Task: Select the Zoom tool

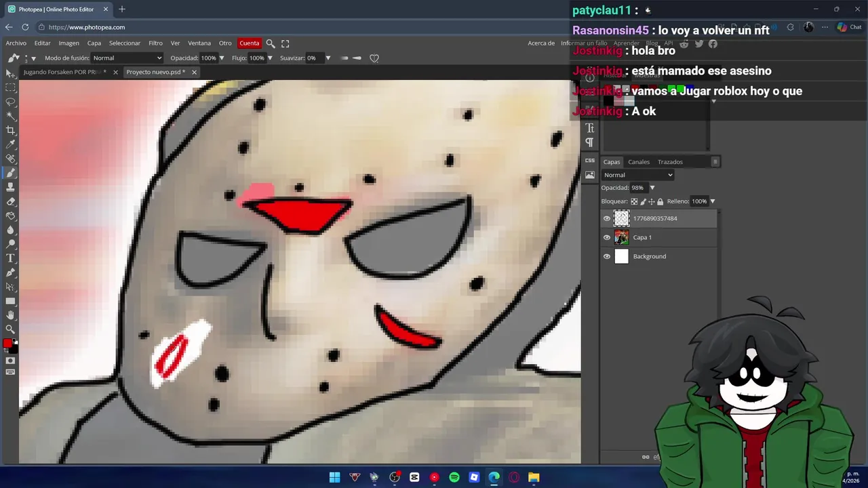Action: click(10, 329)
